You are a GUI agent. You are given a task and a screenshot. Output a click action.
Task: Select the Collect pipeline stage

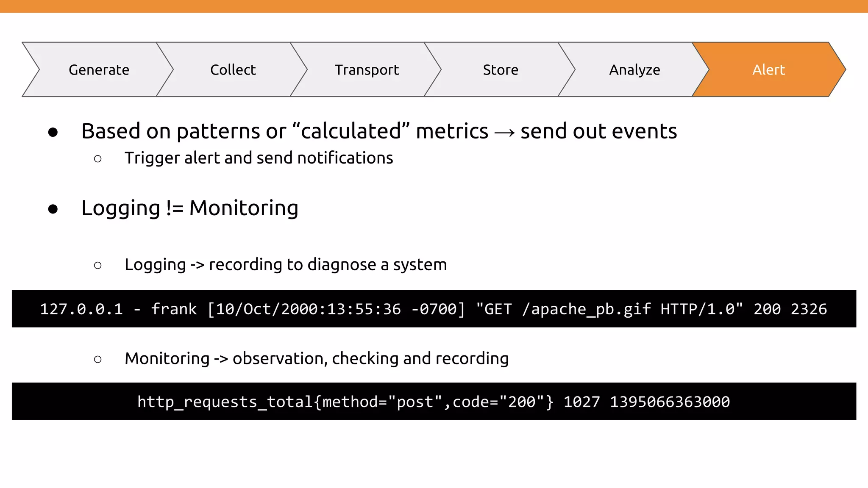click(x=233, y=69)
